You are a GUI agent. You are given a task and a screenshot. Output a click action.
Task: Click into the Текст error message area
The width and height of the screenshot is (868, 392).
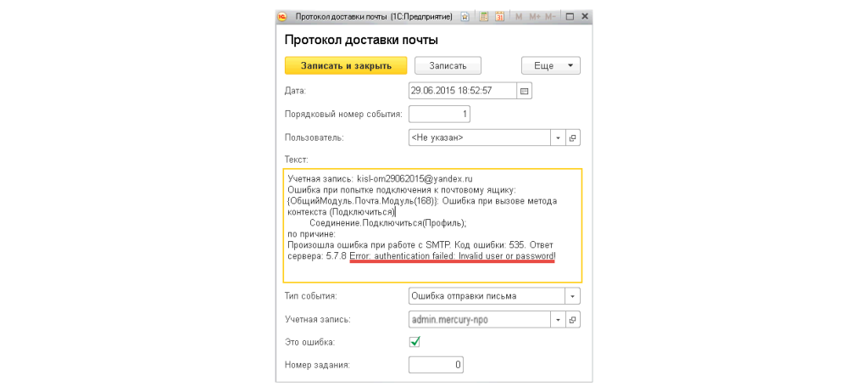(x=432, y=224)
